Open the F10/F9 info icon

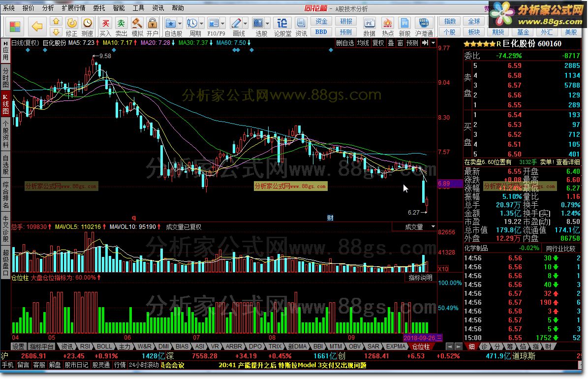[214, 23]
